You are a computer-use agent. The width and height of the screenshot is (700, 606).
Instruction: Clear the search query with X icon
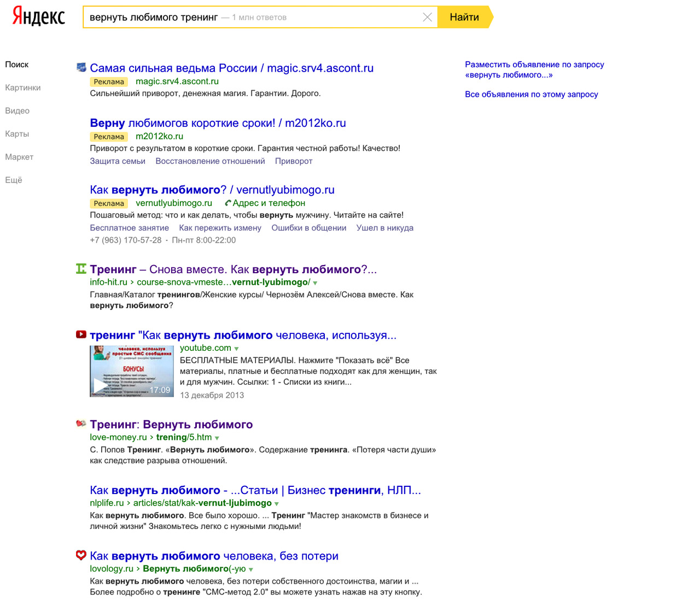tap(428, 17)
